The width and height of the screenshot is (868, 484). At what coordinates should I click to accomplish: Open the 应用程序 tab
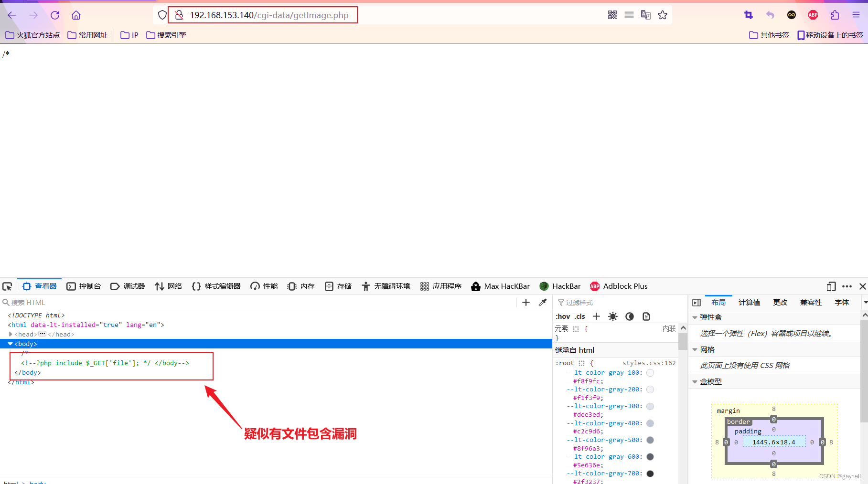pos(441,286)
